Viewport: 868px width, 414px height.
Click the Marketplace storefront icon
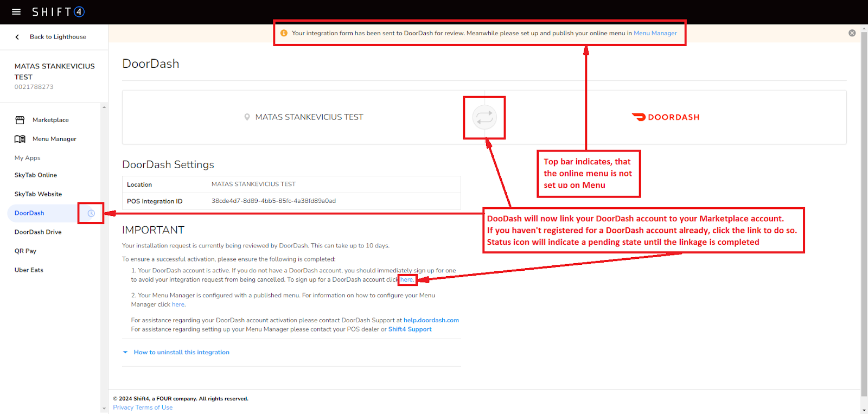point(20,120)
